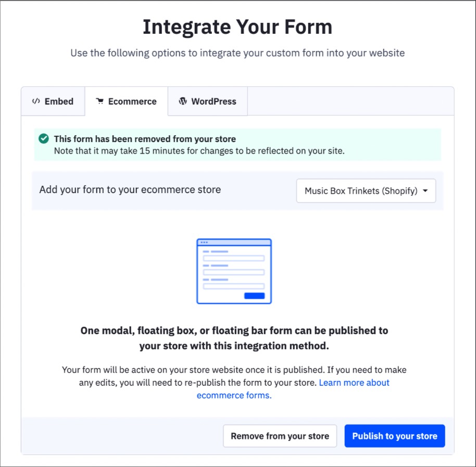
Task: Open the Music Box Trinkets (Shopify) store selector
Action: point(366,191)
